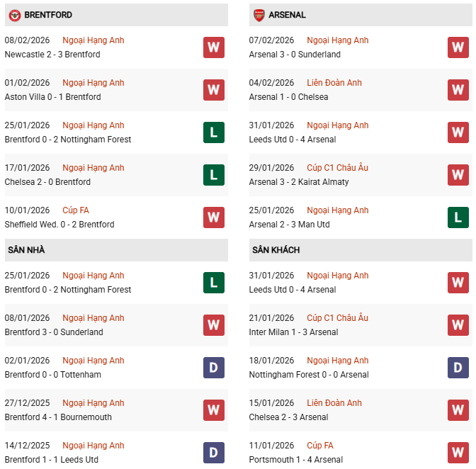Image resolution: width=476 pixels, height=469 pixels.
Task: Click W badge for Newcastle 2 - 3 Brentford
Action: pos(214,47)
